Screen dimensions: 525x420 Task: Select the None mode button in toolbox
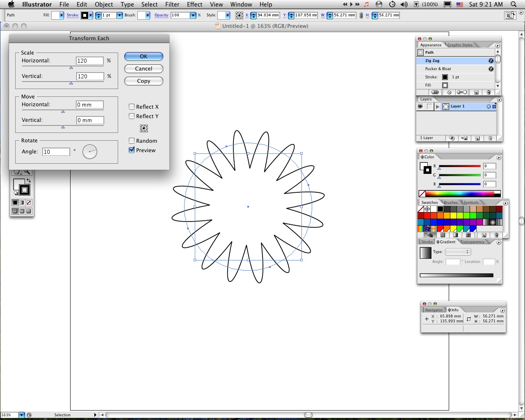tap(29, 203)
